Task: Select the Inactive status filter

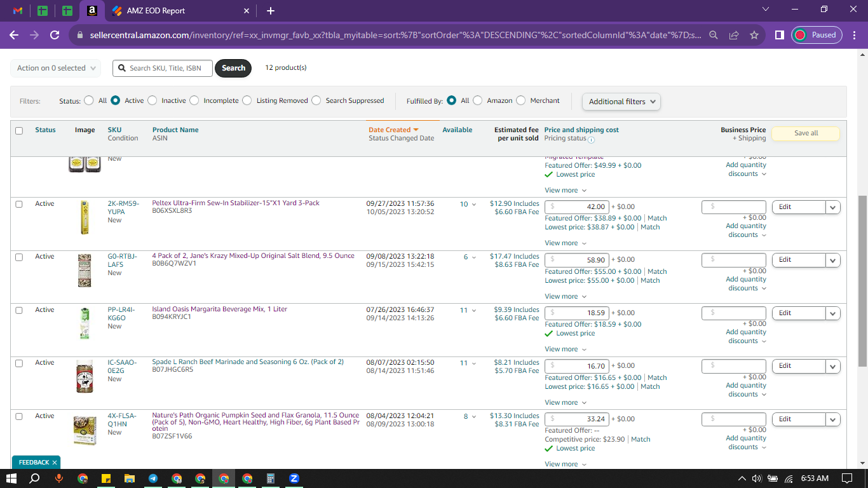Action: (x=152, y=100)
